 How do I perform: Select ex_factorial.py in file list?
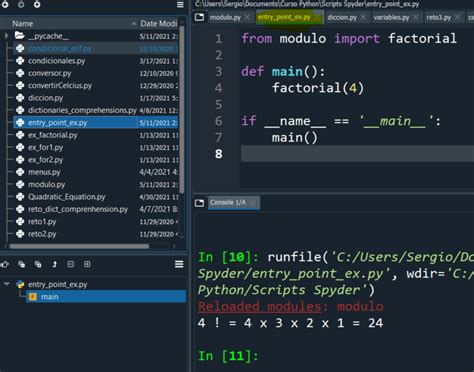click(x=96, y=135)
